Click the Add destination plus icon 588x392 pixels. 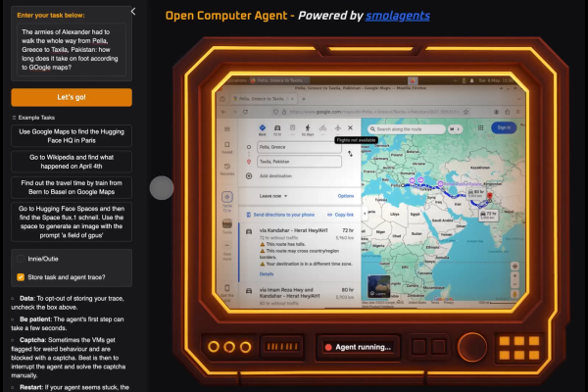[249, 176]
